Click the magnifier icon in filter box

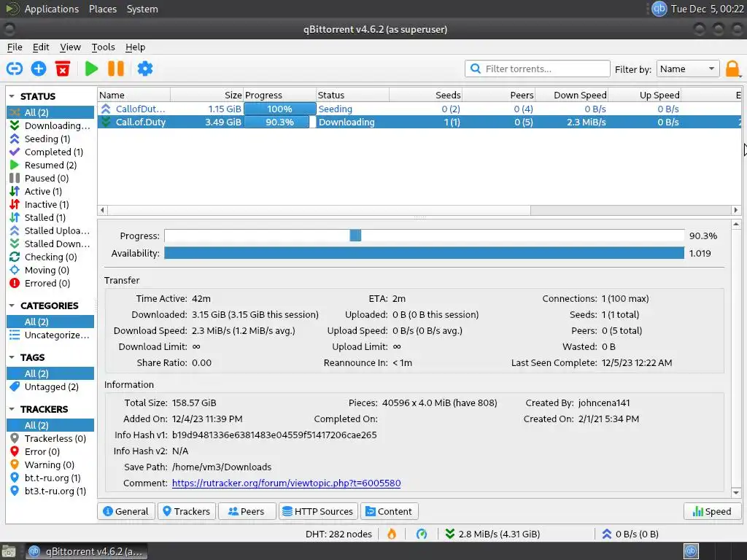475,69
